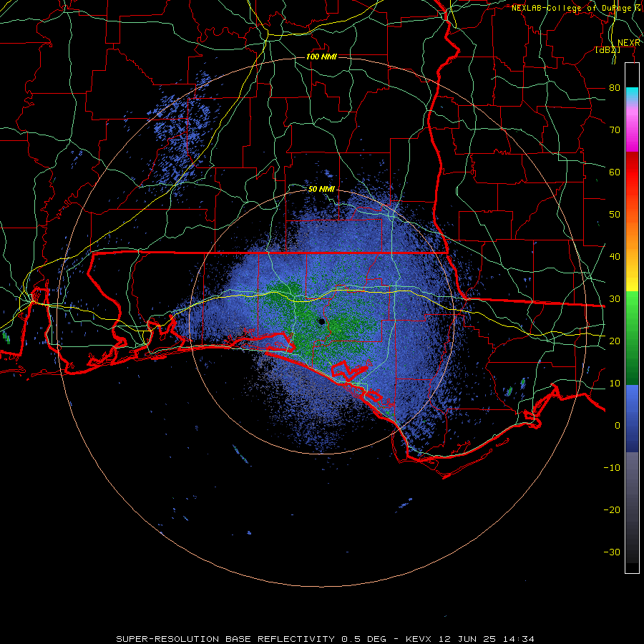Click the 100 NMI range ring label
The height and width of the screenshot is (644, 644).
coord(321,57)
